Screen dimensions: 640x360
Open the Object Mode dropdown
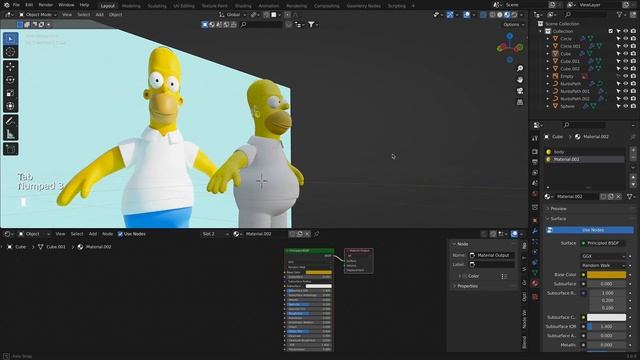[38, 15]
